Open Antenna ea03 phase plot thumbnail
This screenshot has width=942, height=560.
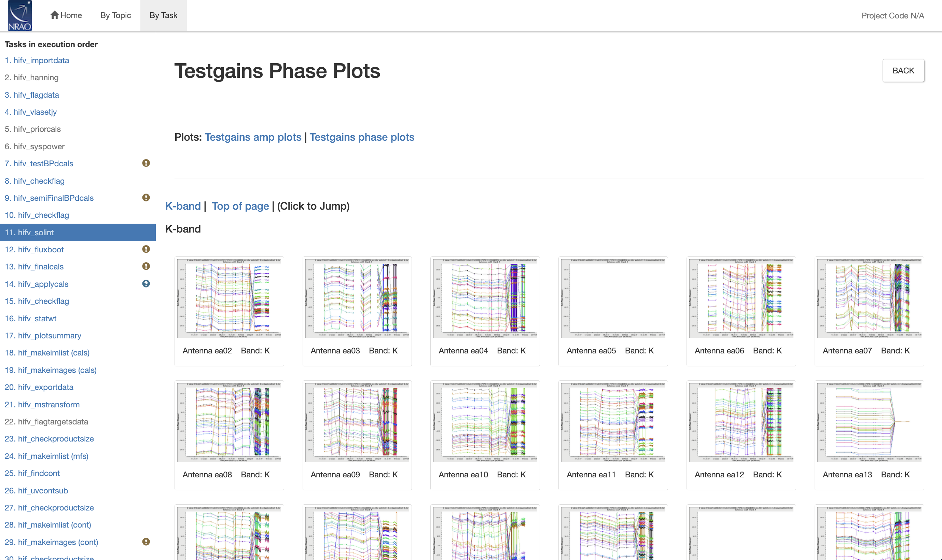pyautogui.click(x=357, y=298)
